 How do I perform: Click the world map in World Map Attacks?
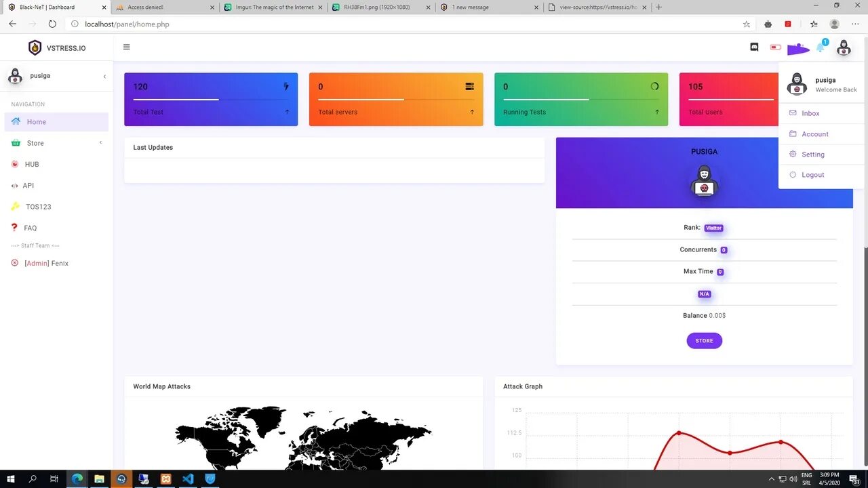pos(303,437)
